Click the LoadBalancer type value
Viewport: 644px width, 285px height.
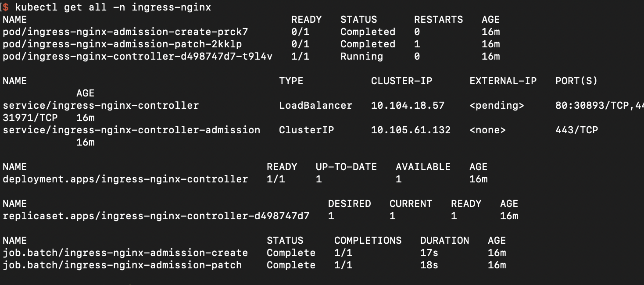click(x=315, y=106)
